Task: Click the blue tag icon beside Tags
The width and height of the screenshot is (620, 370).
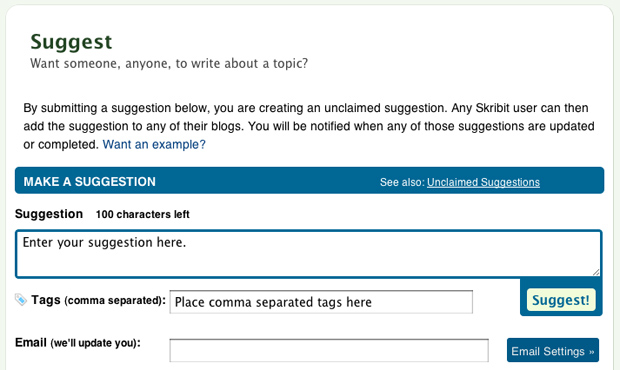Action: [21, 300]
